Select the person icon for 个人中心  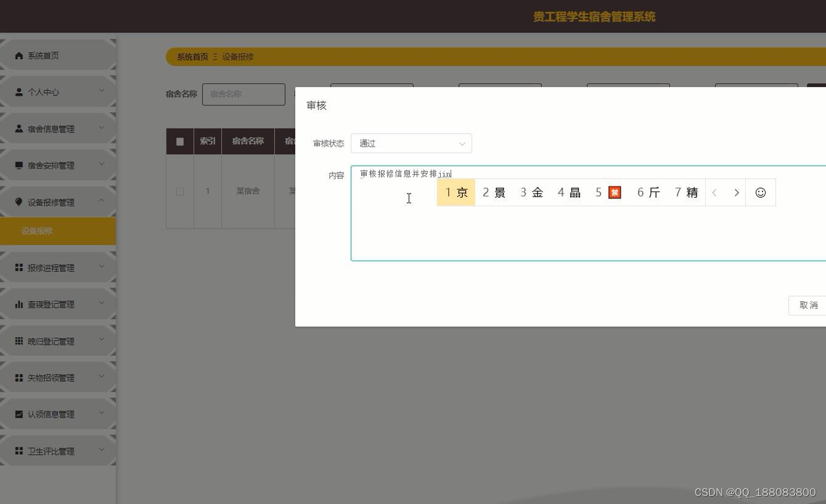click(x=19, y=91)
